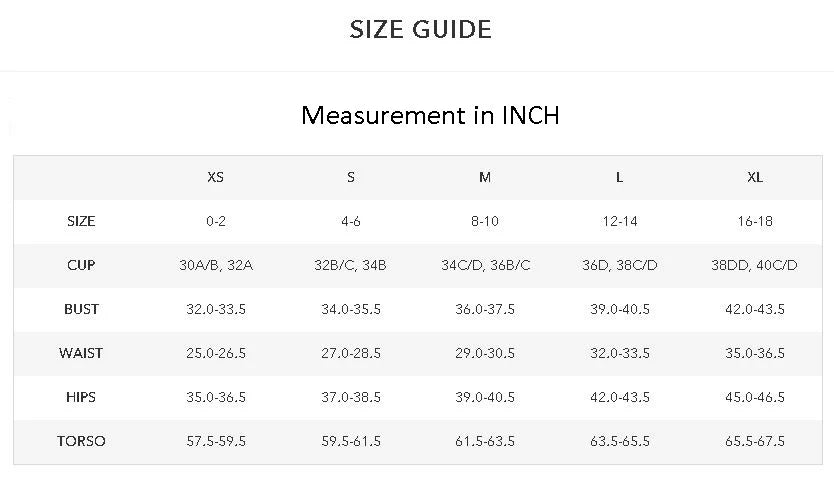This screenshot has width=834, height=489.
Task: Click the CUP row label
Action: click(x=81, y=265)
